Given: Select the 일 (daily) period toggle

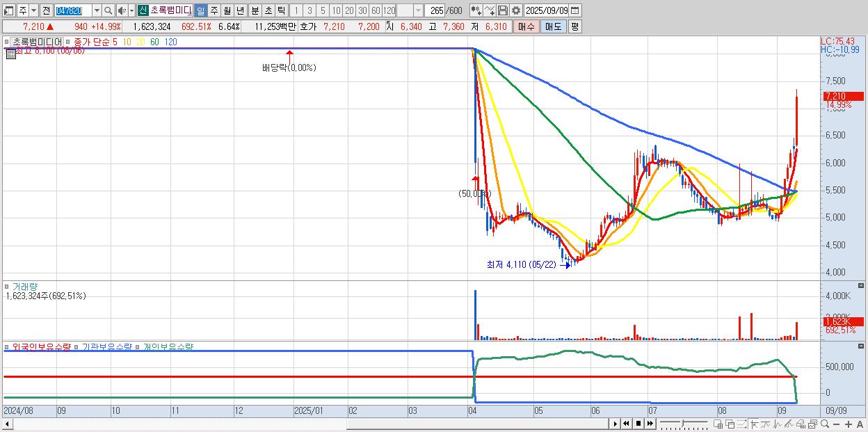Looking at the screenshot, I should coord(200,10).
